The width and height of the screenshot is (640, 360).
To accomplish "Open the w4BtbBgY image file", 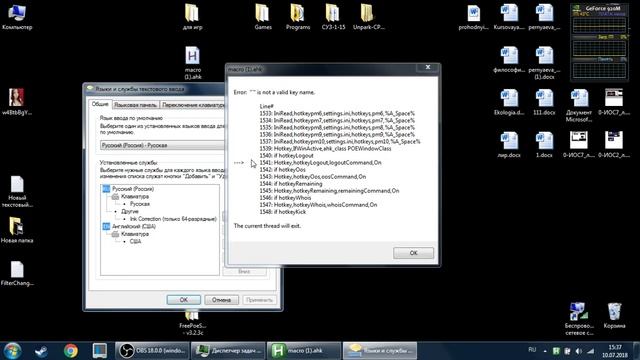I will (17, 102).
